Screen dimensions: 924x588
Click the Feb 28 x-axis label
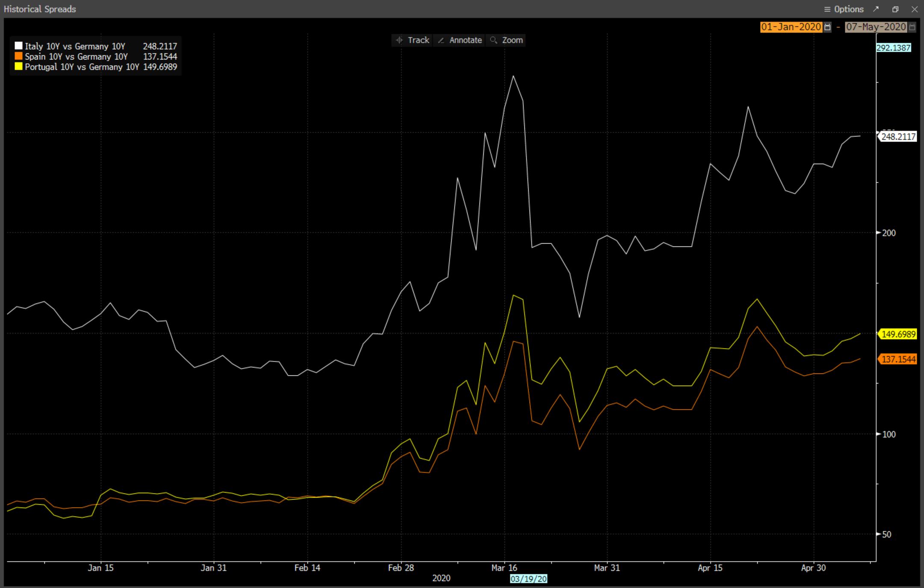coord(401,568)
